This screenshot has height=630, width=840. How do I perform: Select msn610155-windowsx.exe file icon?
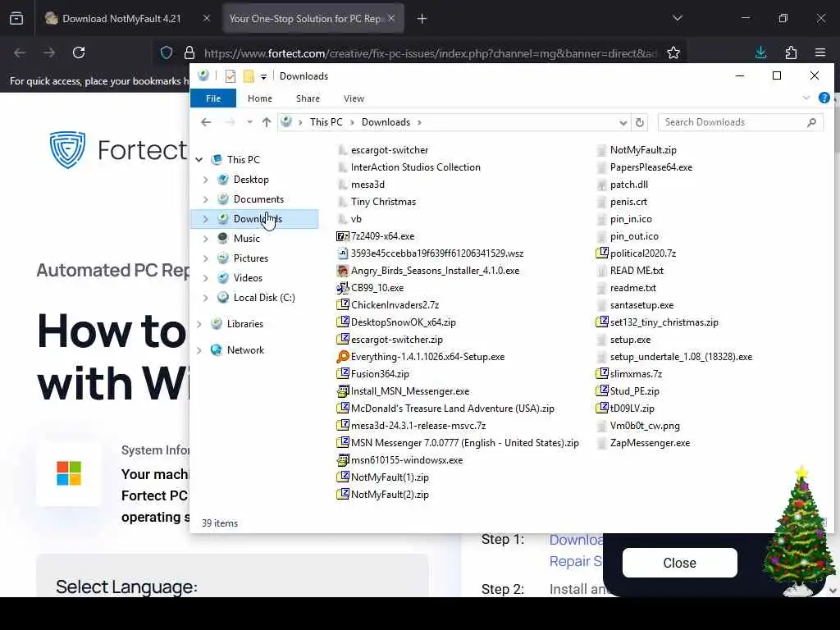(x=342, y=460)
